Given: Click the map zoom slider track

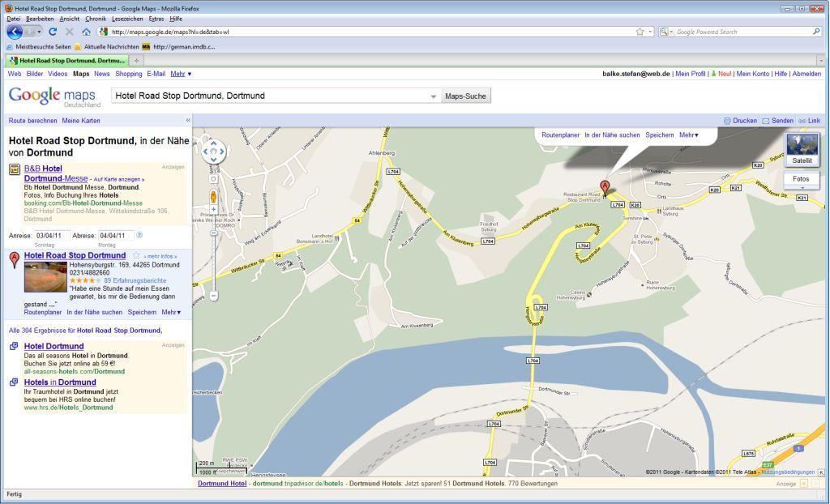Looking at the screenshot, I should (214, 251).
